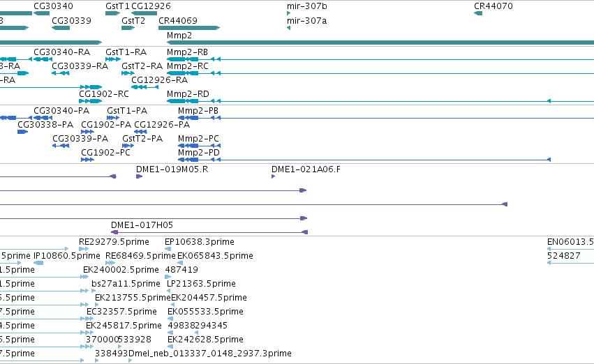594x364 pixels.
Task: Select the Mmp2 gene label
Action: [179, 35]
